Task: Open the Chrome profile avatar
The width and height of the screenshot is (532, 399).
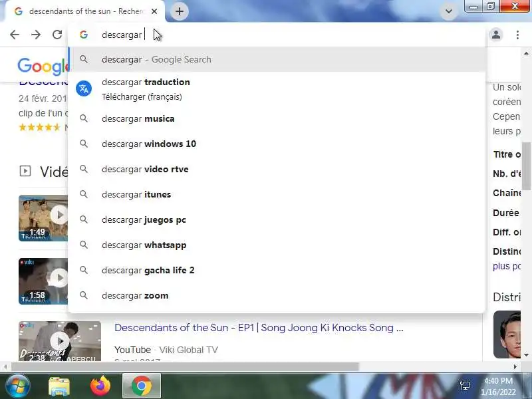Action: click(496, 35)
